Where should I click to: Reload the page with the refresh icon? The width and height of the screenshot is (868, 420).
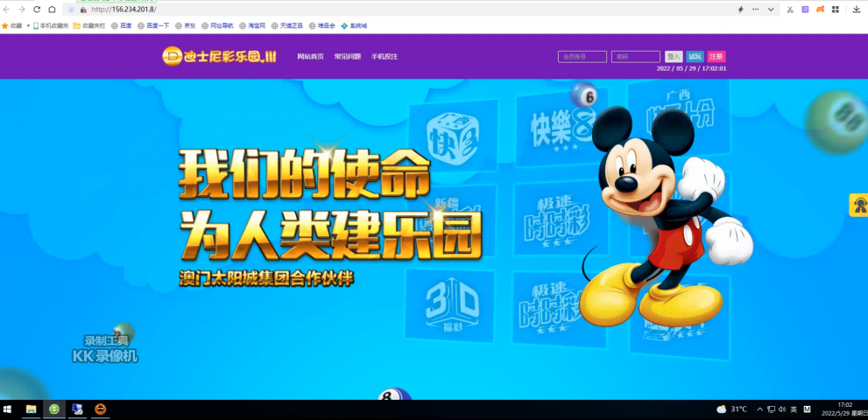click(x=37, y=10)
